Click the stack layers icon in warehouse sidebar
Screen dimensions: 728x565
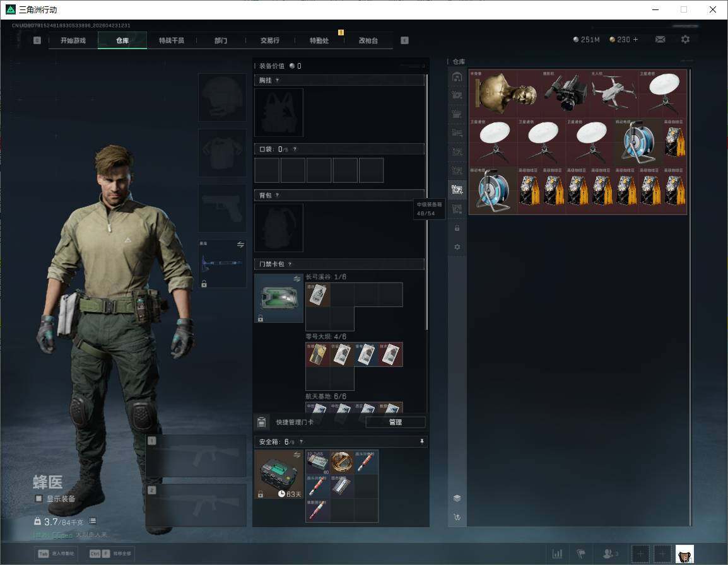[x=457, y=498]
